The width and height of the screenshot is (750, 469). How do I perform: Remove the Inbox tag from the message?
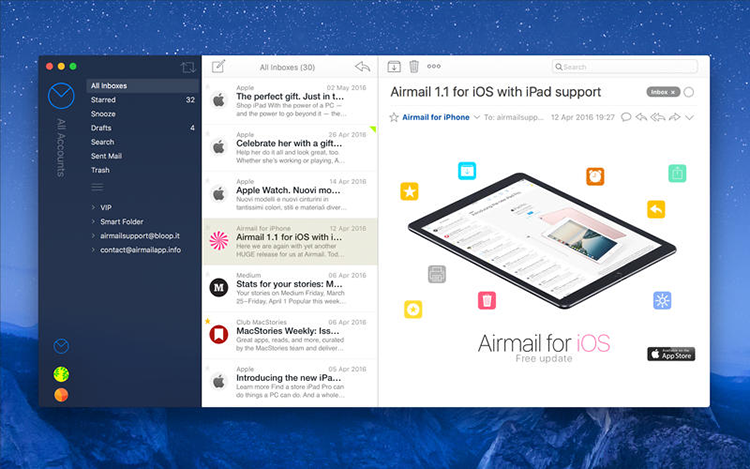click(x=673, y=92)
